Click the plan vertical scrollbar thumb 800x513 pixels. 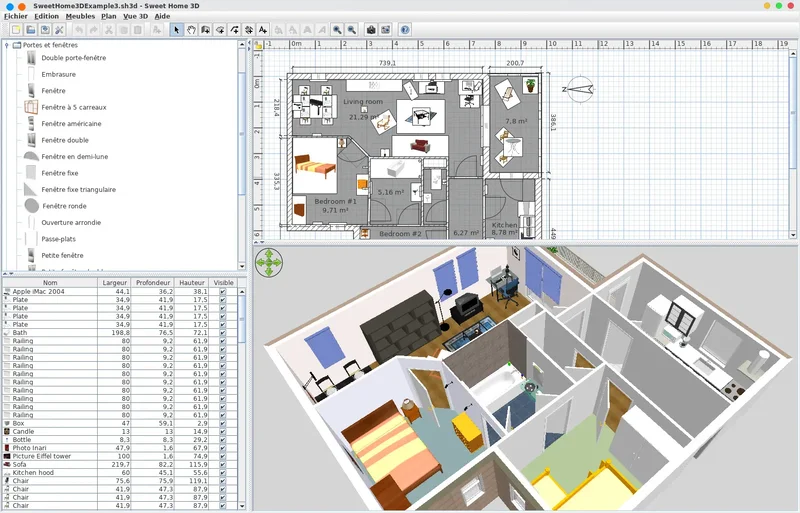(x=793, y=112)
